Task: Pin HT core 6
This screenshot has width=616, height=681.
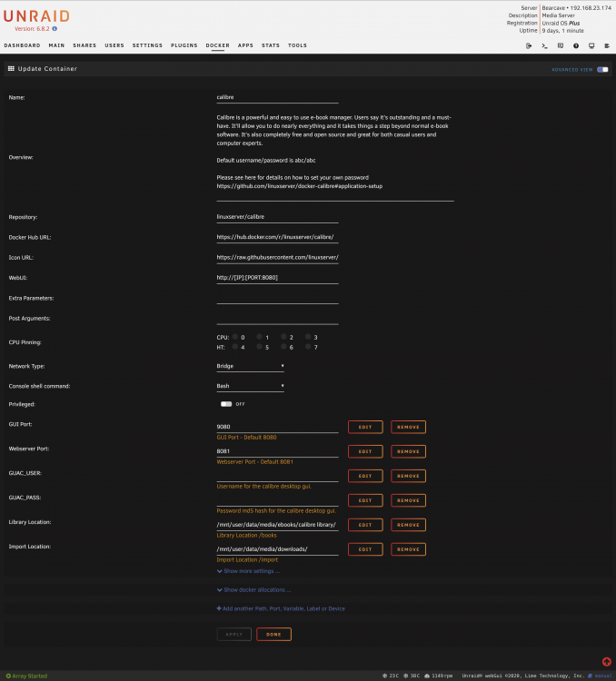Action: [x=283, y=347]
